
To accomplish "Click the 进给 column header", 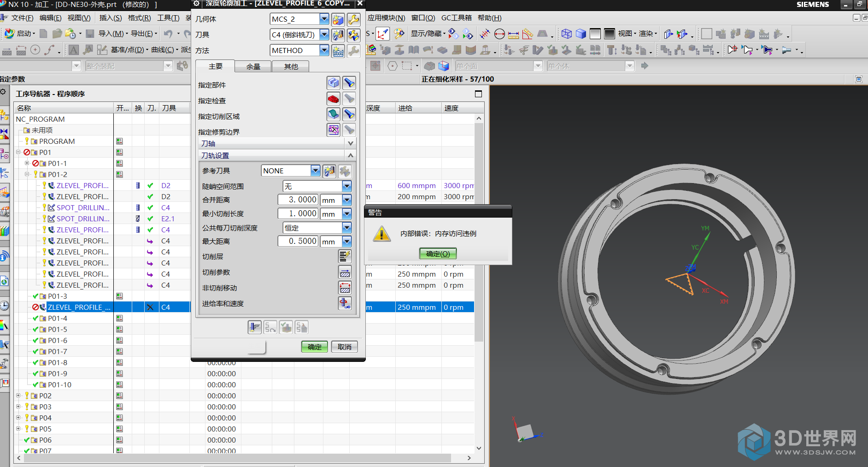I will pos(418,108).
